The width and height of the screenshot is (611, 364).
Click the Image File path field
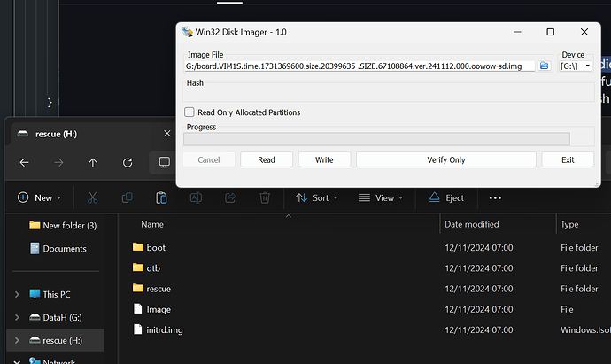click(x=359, y=66)
